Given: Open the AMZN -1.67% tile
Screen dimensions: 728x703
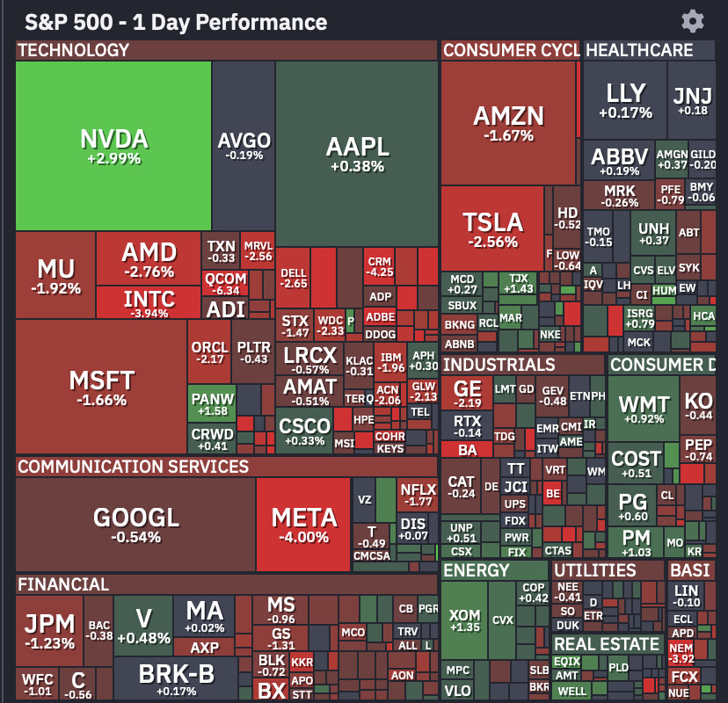Looking at the screenshot, I should [x=508, y=123].
